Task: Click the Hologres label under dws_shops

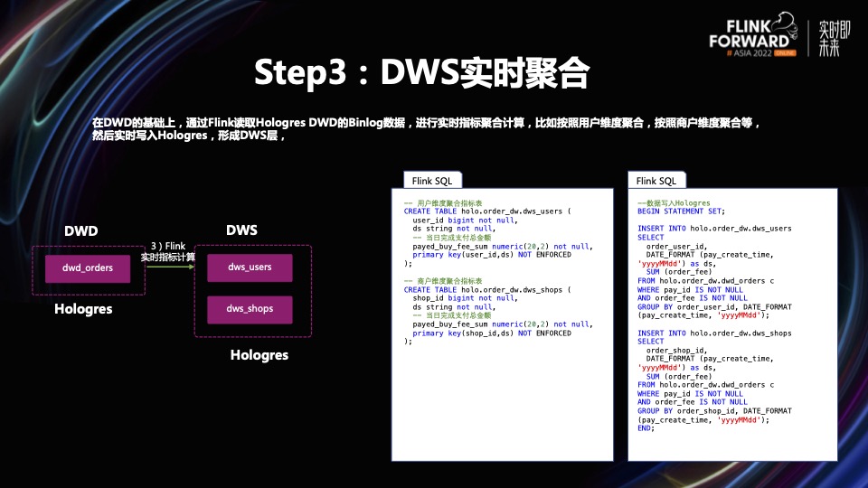Action: [x=259, y=355]
